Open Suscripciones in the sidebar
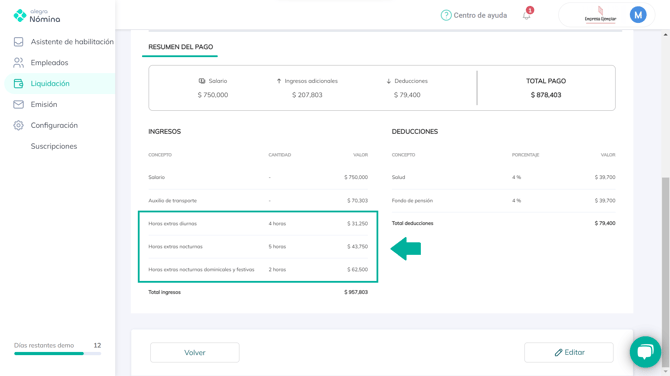 [x=54, y=146]
